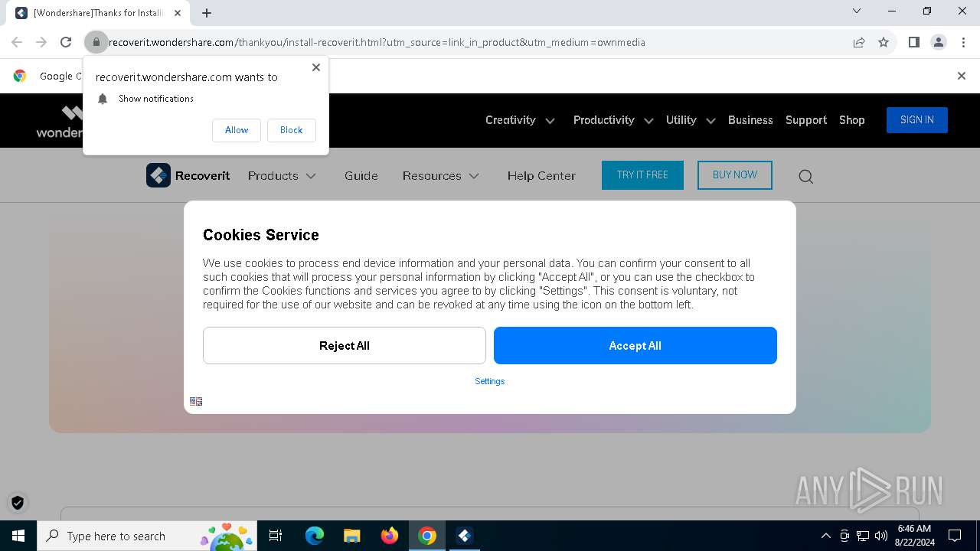Screen dimensions: 980x551
Task: Open cookie Settings link
Action: click(490, 381)
